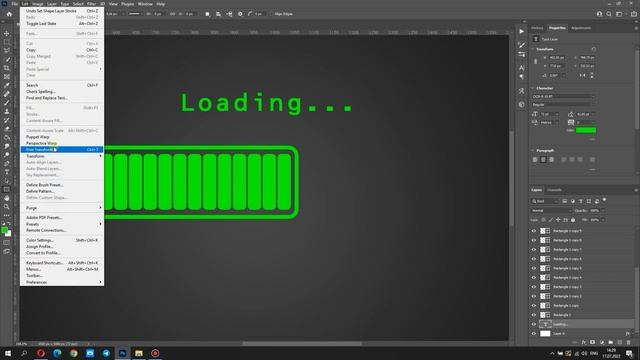Open the Transform submenu
This screenshot has height=360, width=640.
click(x=62, y=156)
